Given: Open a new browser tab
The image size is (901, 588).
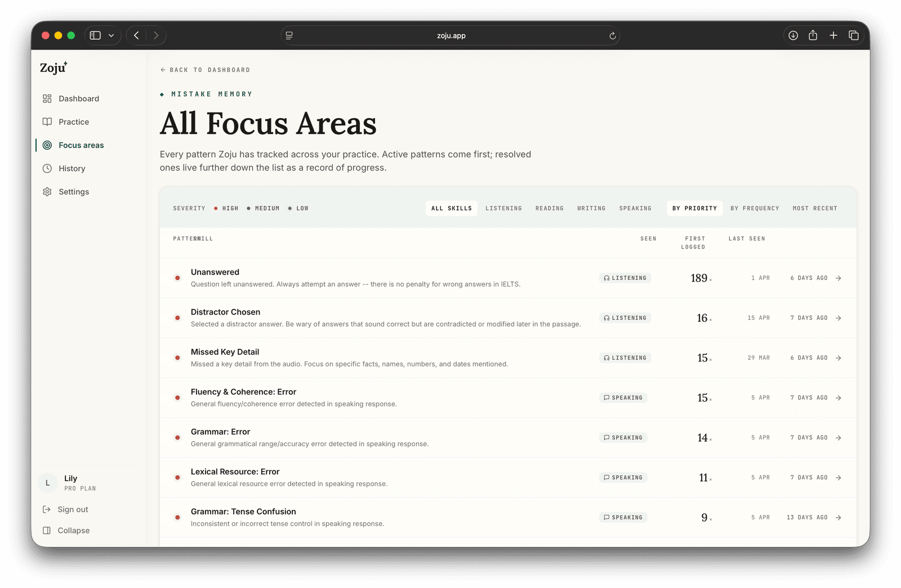Looking at the screenshot, I should coord(833,35).
